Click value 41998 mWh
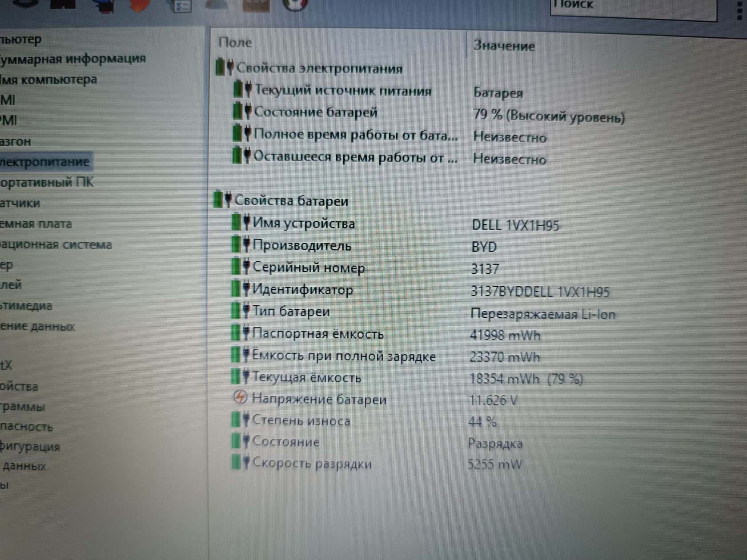This screenshot has width=747, height=560. (506, 335)
